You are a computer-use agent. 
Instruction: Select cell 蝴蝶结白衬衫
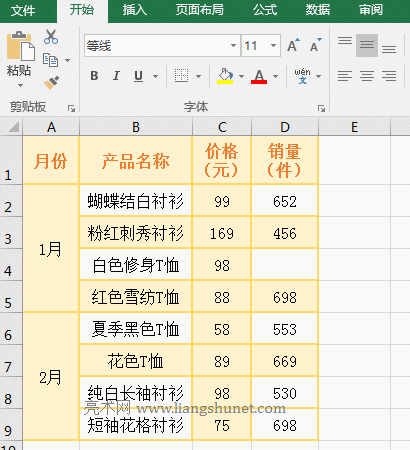pos(136,201)
